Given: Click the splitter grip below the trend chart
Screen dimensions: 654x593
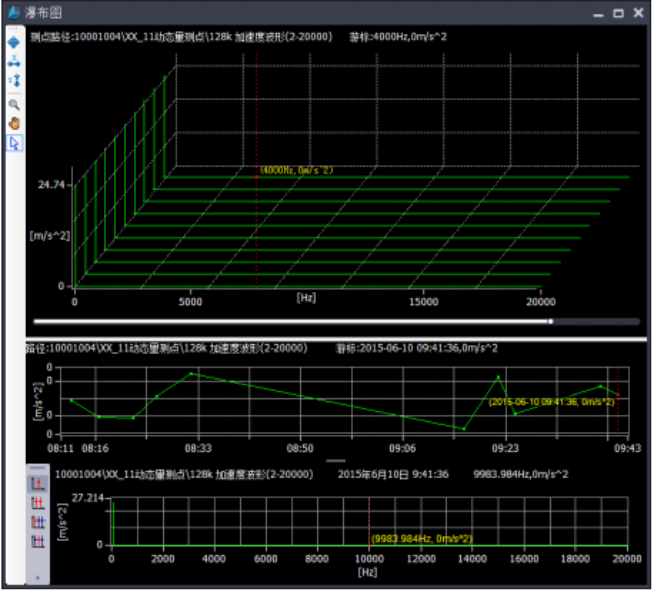Looking at the screenshot, I should coord(336,461).
